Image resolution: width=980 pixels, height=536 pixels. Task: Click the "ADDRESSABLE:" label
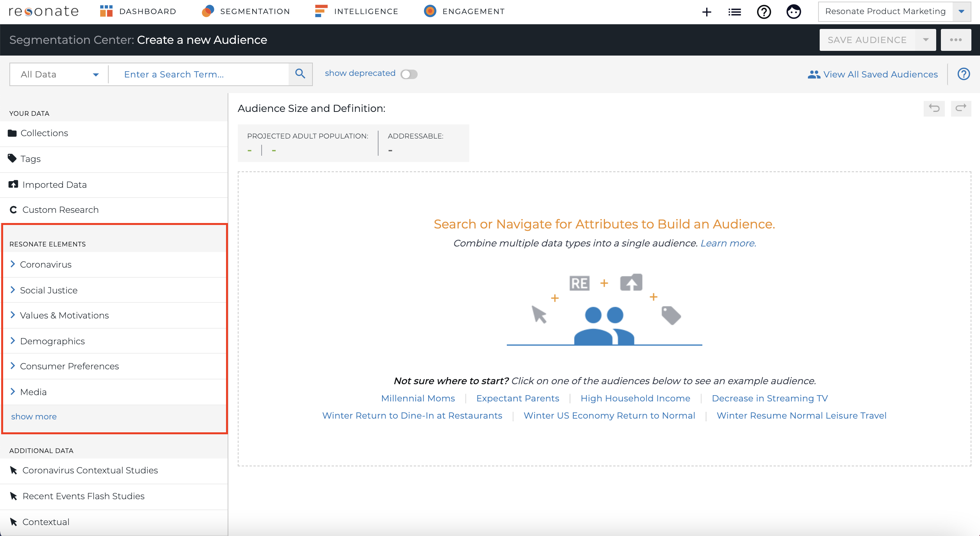pyautogui.click(x=416, y=136)
